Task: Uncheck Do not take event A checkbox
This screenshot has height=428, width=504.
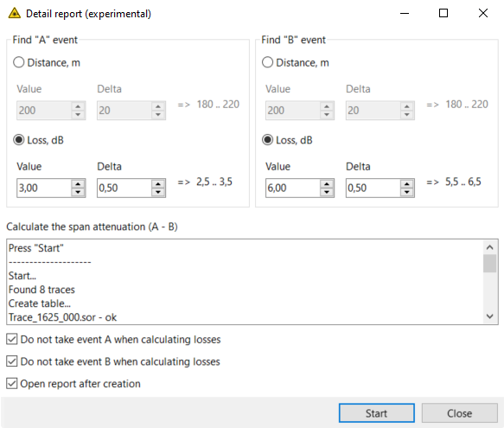Action: pyautogui.click(x=12, y=339)
